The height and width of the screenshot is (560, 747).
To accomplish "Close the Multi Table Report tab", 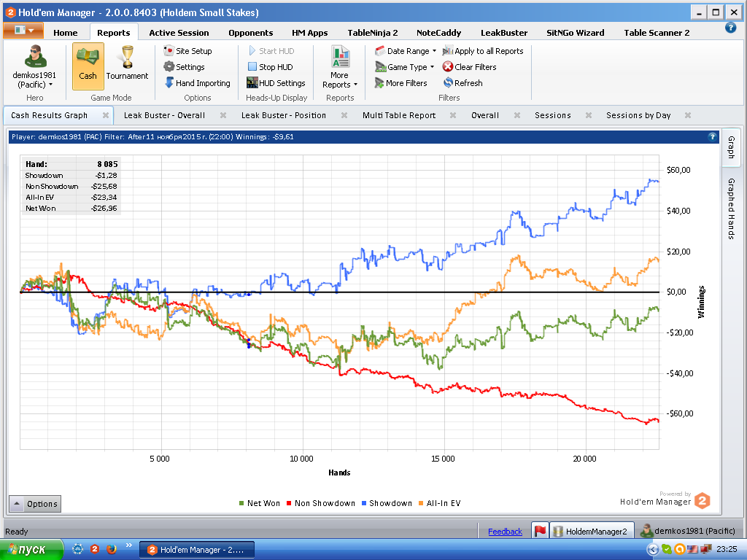I will (453, 115).
